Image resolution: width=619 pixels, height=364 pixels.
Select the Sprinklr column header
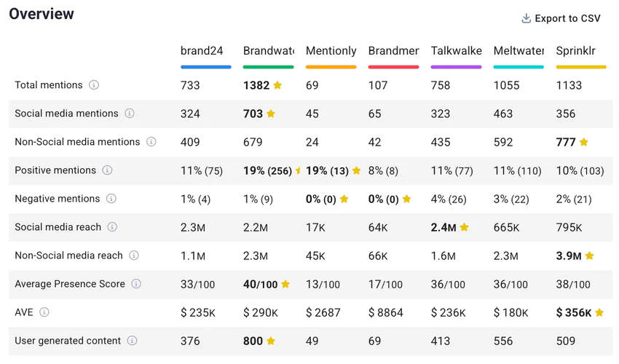(x=575, y=51)
